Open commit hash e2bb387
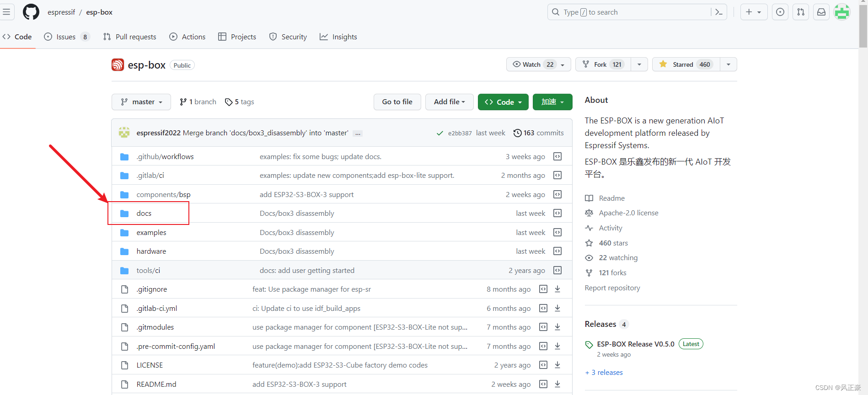 (x=460, y=133)
